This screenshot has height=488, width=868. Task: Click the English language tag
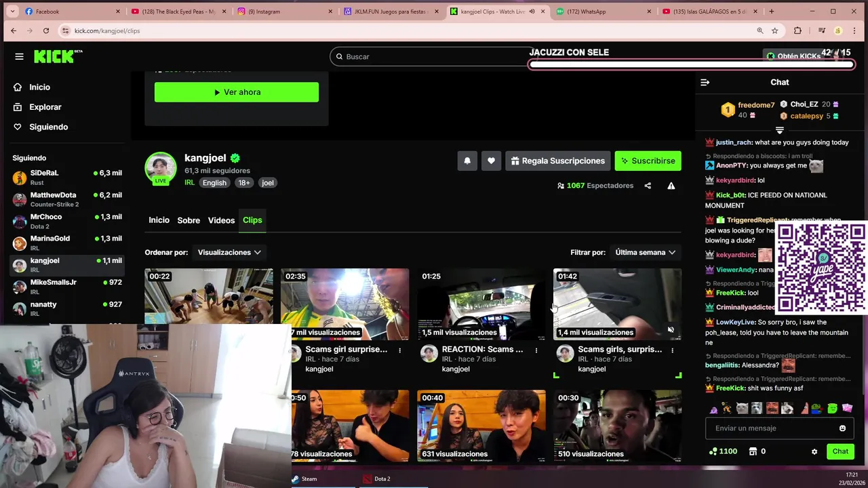214,183
